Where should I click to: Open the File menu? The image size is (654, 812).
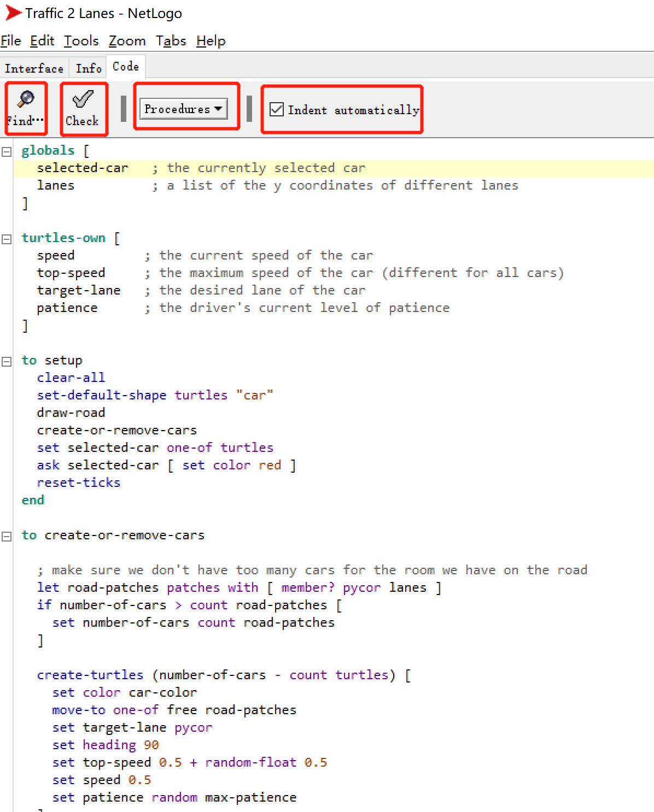tap(11, 41)
